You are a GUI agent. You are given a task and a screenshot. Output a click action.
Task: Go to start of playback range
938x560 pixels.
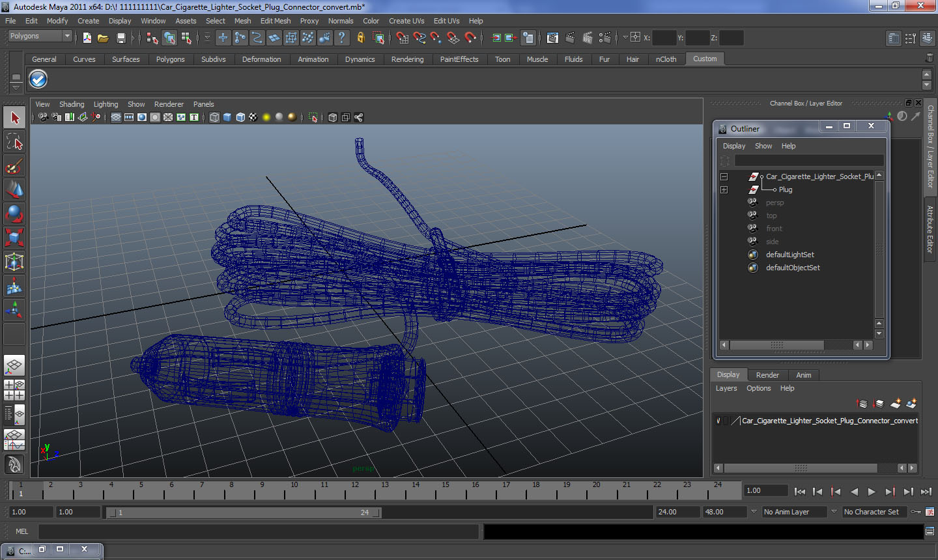tap(800, 492)
